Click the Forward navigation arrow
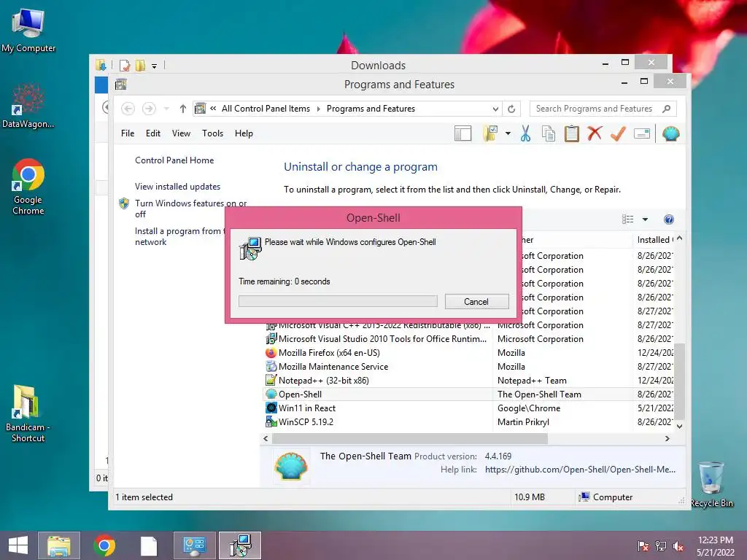Viewport: 747px width, 560px height. [x=149, y=109]
